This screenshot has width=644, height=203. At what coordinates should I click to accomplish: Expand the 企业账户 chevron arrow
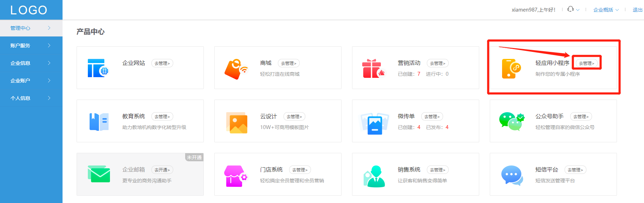pos(49,81)
